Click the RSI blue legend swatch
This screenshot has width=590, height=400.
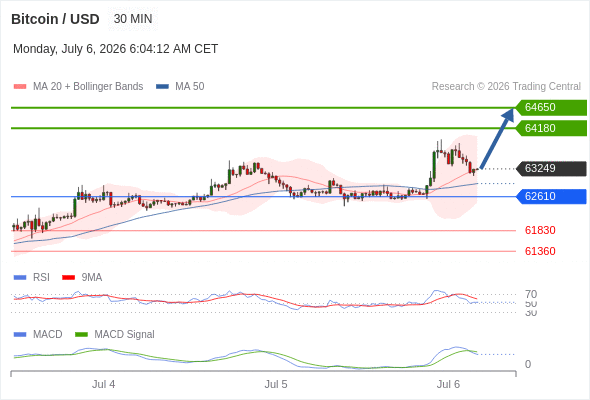[20, 278]
